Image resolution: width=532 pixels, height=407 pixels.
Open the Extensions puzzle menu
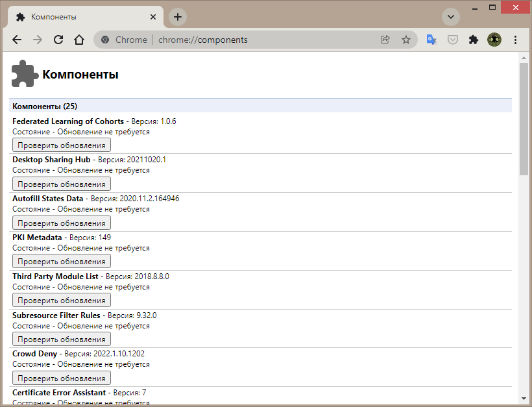(474, 40)
